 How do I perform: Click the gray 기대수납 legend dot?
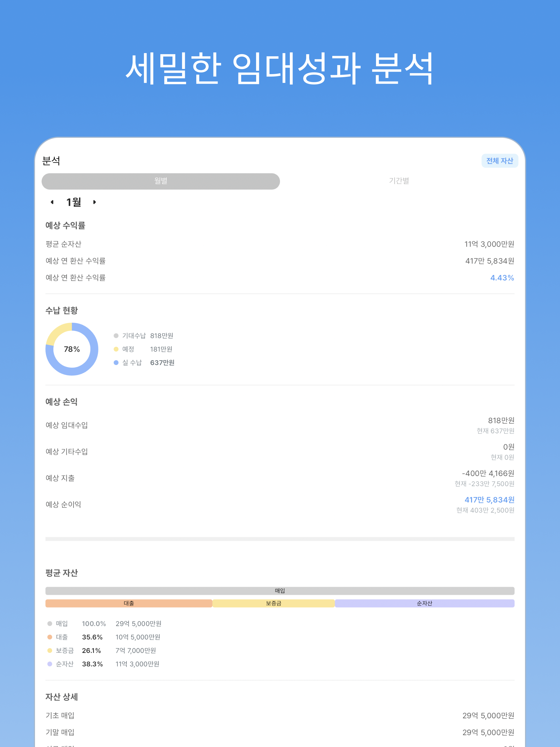116,336
